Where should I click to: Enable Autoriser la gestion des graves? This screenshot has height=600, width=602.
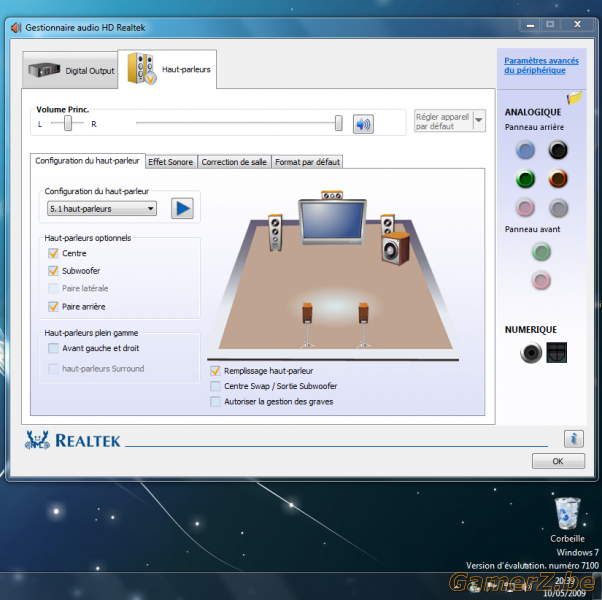point(215,402)
